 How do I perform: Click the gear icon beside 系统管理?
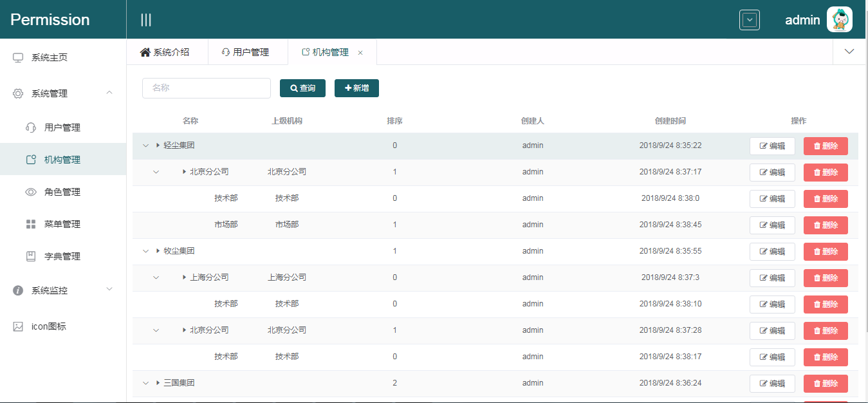[x=18, y=93]
